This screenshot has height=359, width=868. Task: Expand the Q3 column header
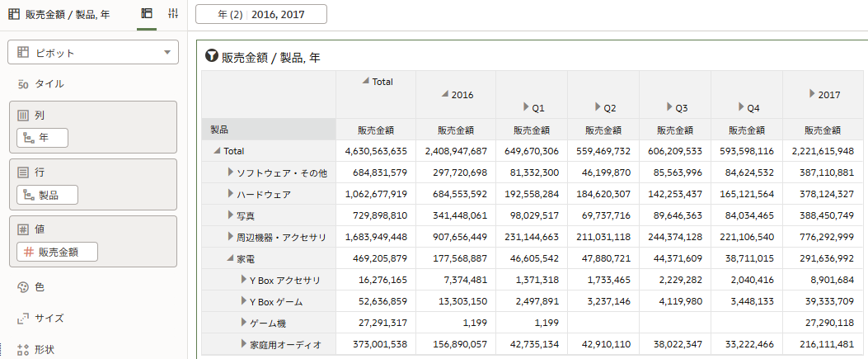pyautogui.click(x=670, y=106)
